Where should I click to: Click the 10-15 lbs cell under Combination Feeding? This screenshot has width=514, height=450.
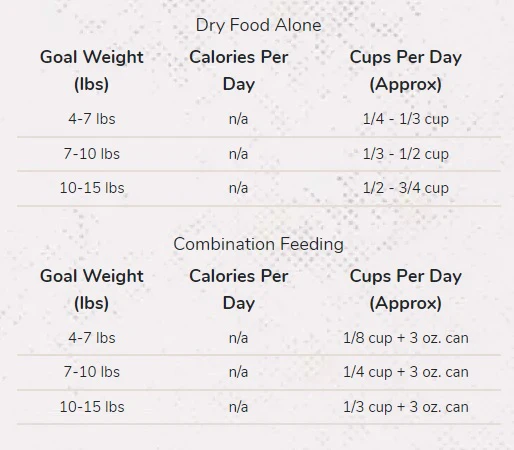[92, 407]
